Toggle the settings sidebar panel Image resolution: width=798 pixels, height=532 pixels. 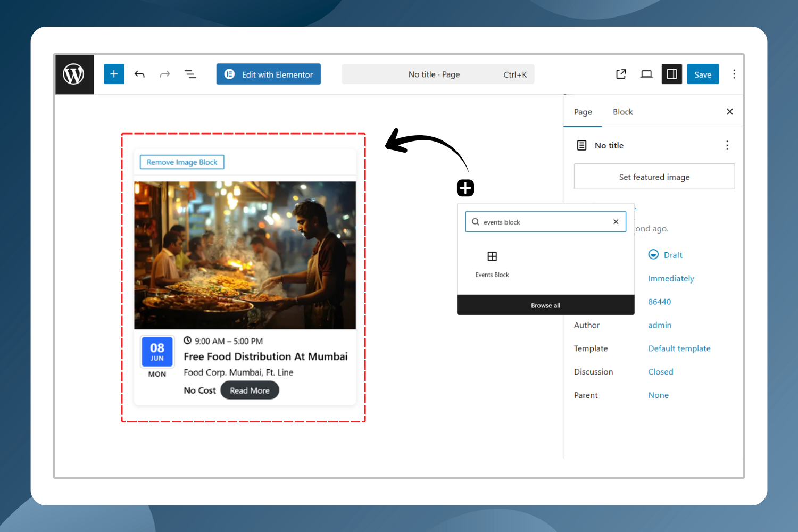point(671,74)
